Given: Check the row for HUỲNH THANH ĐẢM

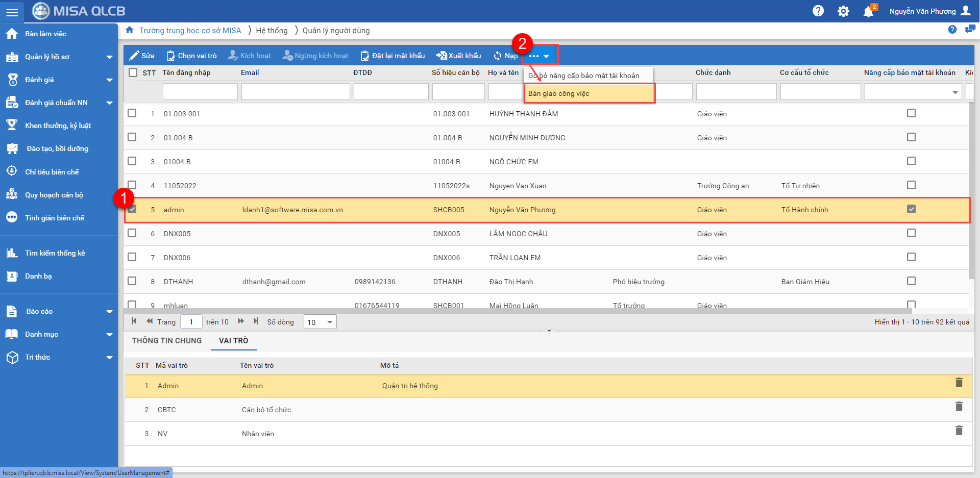Looking at the screenshot, I should tap(132, 113).
